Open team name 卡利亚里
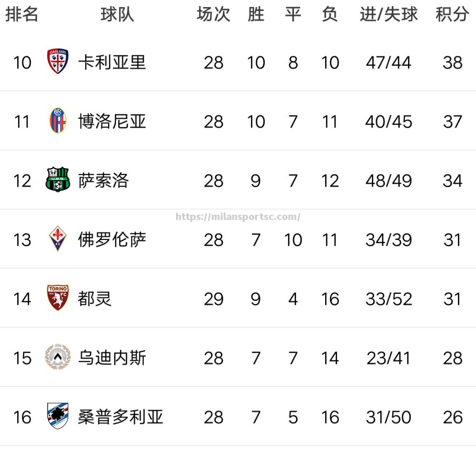The image size is (476, 450). coord(112,62)
